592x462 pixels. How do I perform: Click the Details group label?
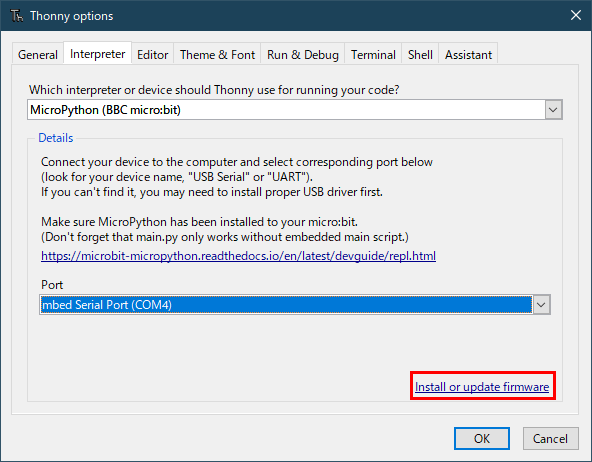(56, 138)
